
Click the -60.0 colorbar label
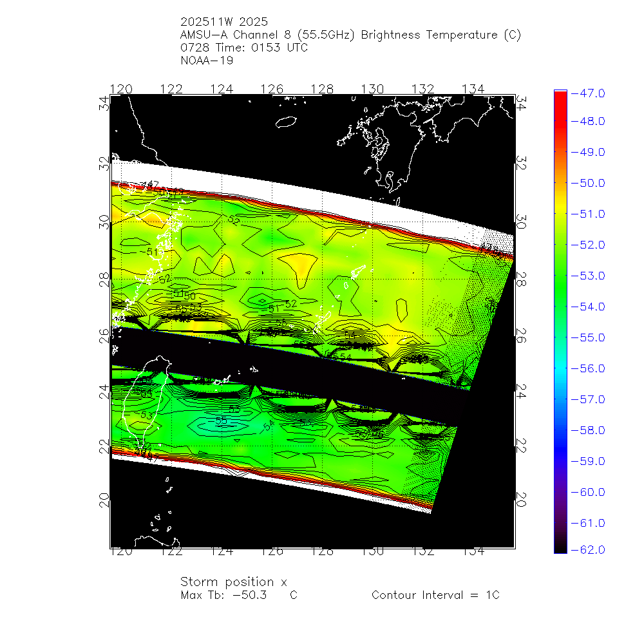click(x=588, y=492)
